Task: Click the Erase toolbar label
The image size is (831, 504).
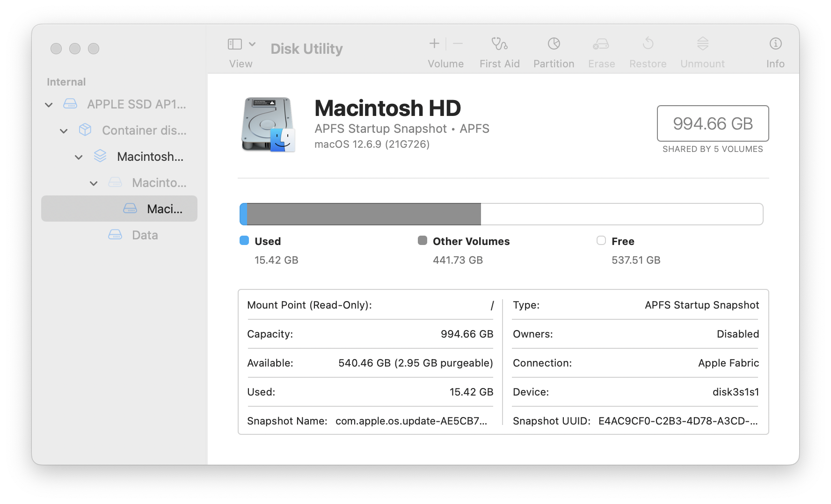Action: 602,64
